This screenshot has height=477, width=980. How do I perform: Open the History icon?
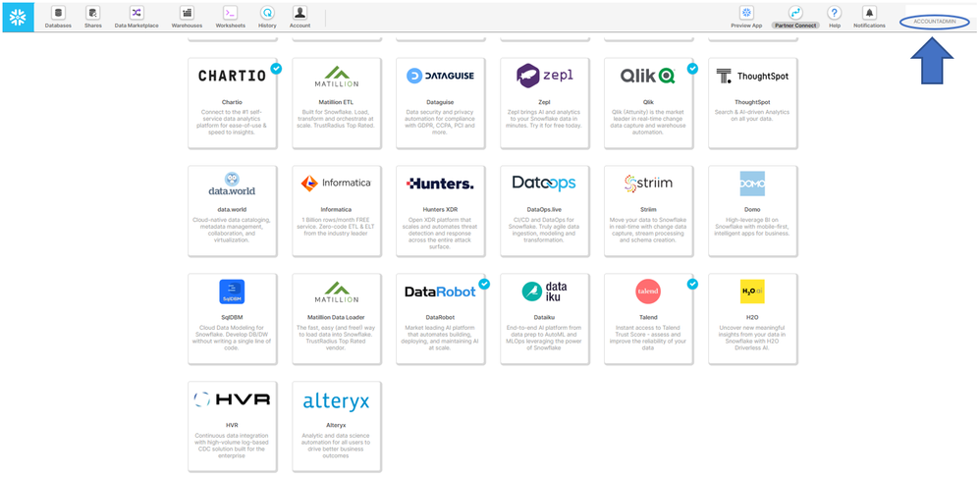tap(267, 13)
